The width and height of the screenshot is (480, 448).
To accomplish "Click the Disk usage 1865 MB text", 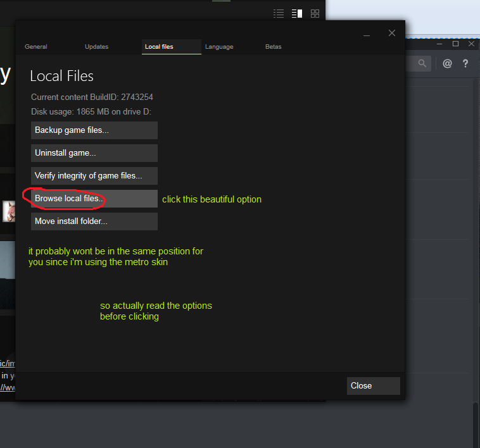I will click(91, 111).
